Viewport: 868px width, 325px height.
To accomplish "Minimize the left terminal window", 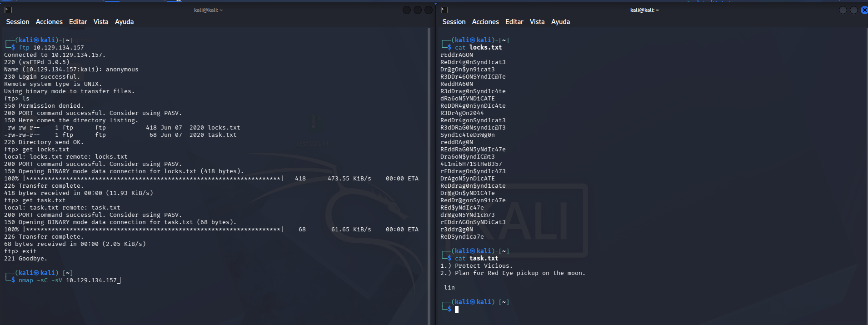I will point(407,10).
